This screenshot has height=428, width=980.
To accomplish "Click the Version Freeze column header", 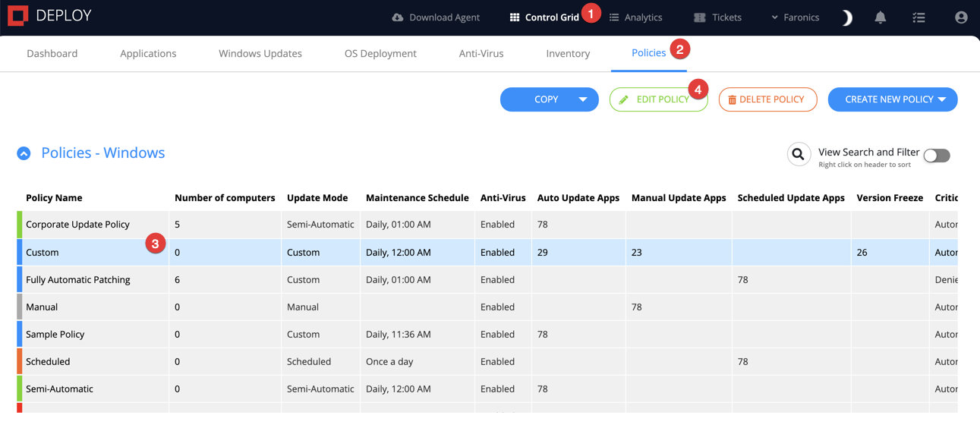I will pos(890,197).
